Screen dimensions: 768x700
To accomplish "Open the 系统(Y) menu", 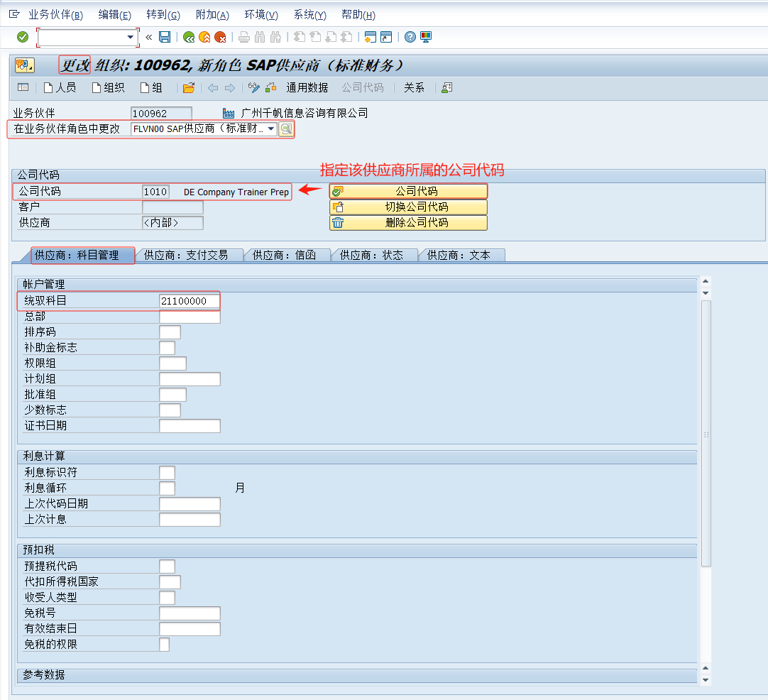I will (x=310, y=15).
